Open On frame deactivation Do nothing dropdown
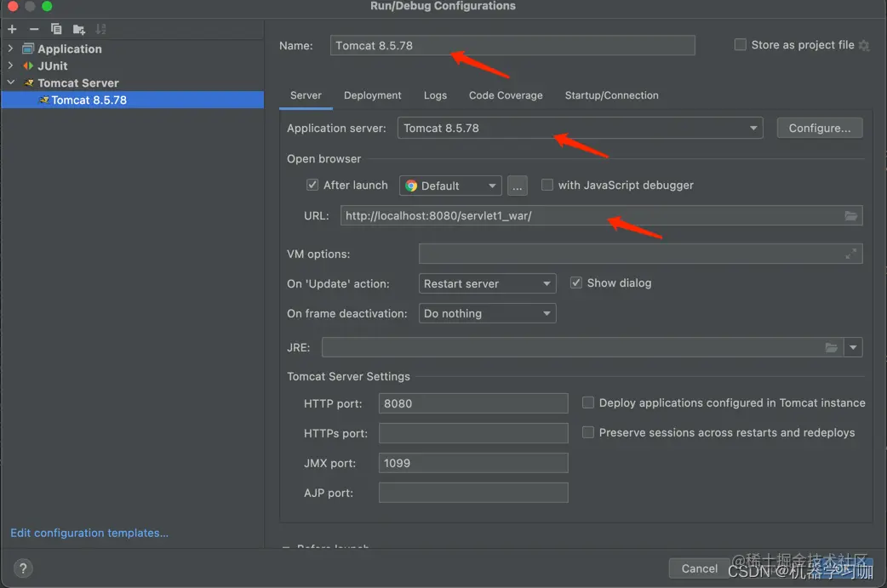Screen dimensions: 887x588 coord(487,313)
